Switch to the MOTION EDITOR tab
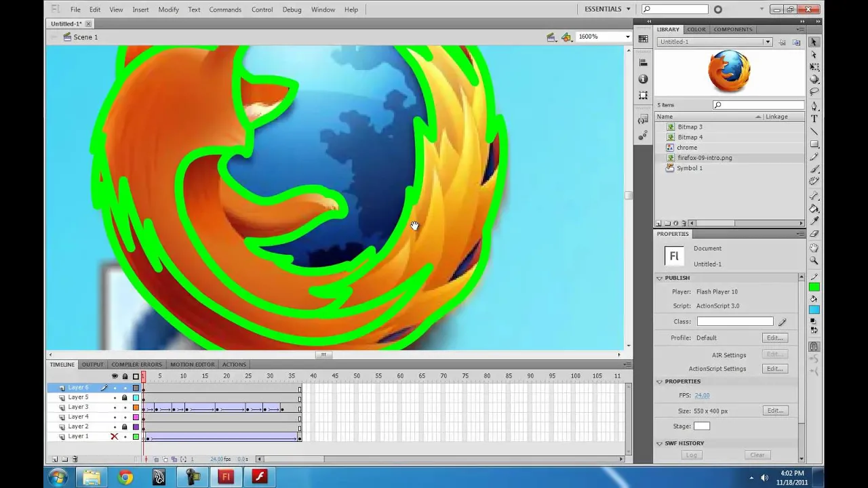Viewport: 868px width, 488px height. coord(192,365)
